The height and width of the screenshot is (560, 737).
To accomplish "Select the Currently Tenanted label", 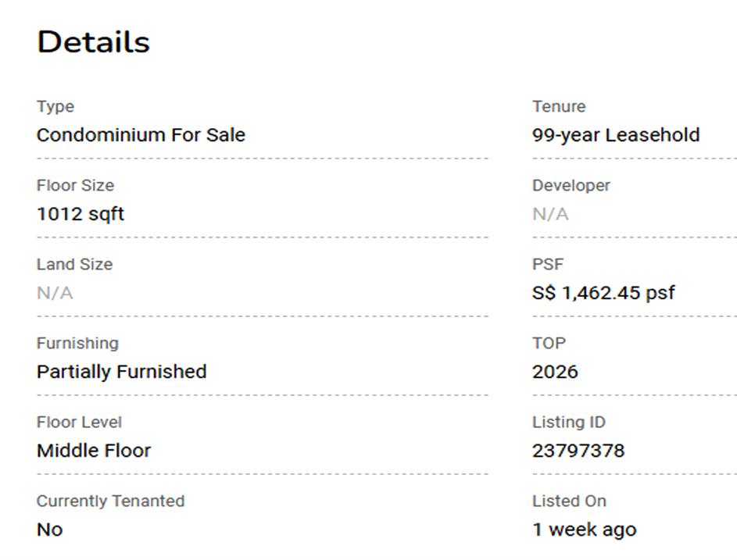I will (110, 501).
